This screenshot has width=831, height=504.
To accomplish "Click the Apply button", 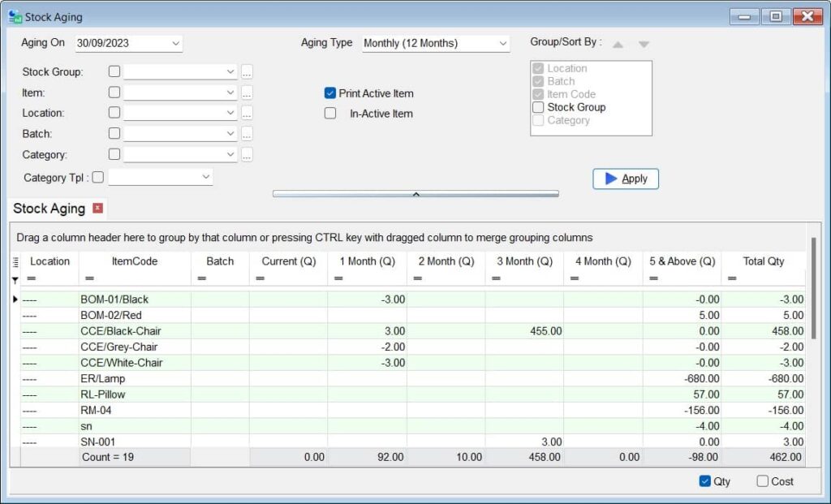I will 625,179.
